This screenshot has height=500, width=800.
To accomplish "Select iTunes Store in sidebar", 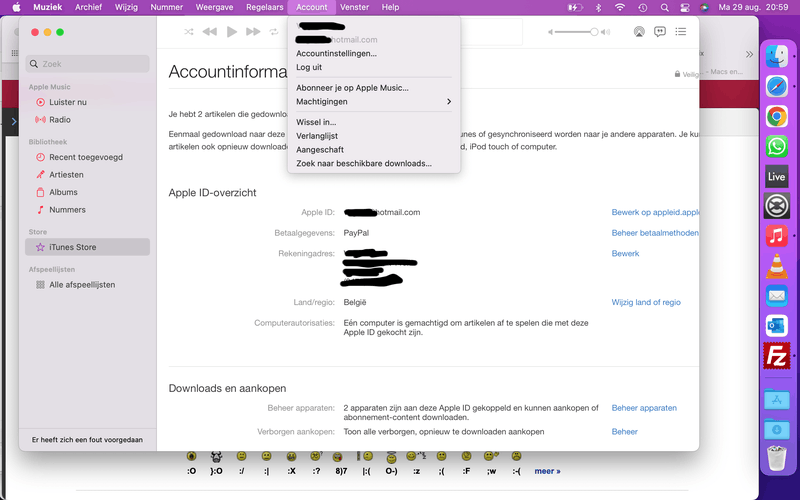I will (87, 247).
